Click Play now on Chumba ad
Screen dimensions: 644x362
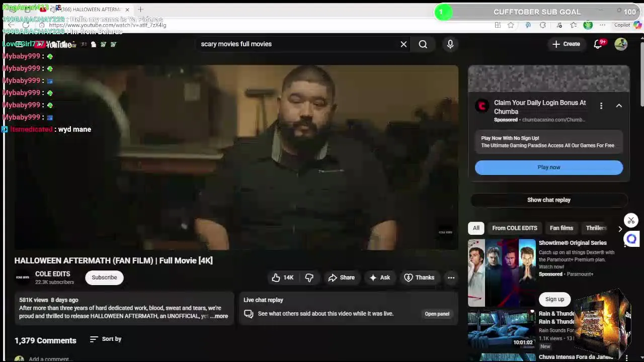[548, 167]
